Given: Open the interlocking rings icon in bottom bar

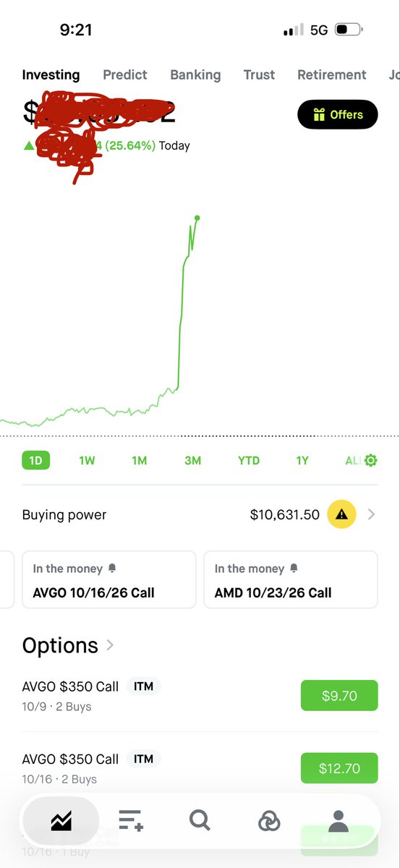Looking at the screenshot, I should pos(269,820).
